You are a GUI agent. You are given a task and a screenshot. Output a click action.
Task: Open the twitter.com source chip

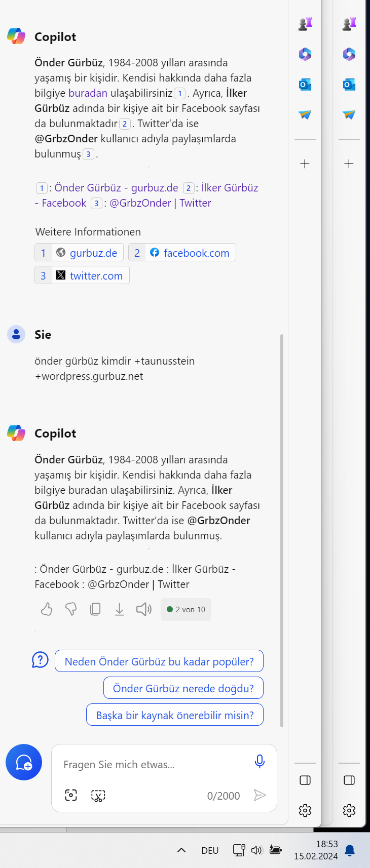(83, 275)
